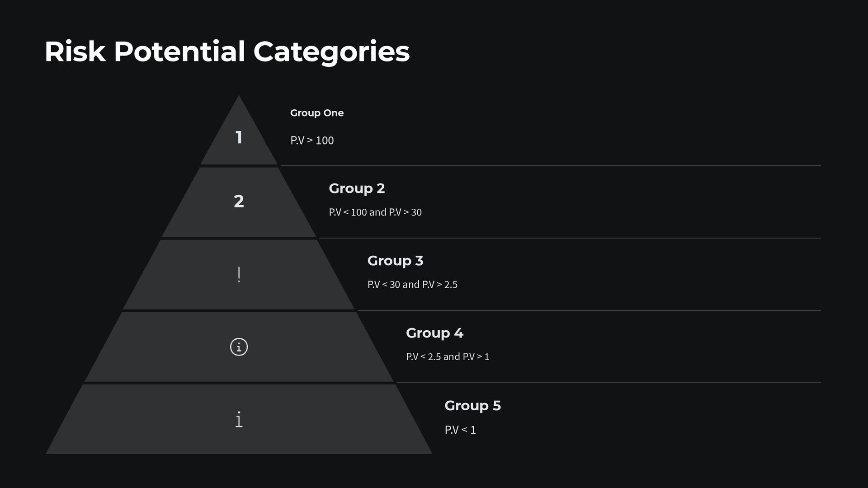This screenshot has width=868, height=488.
Task: Select the text P.V > 100
Action: click(x=312, y=141)
